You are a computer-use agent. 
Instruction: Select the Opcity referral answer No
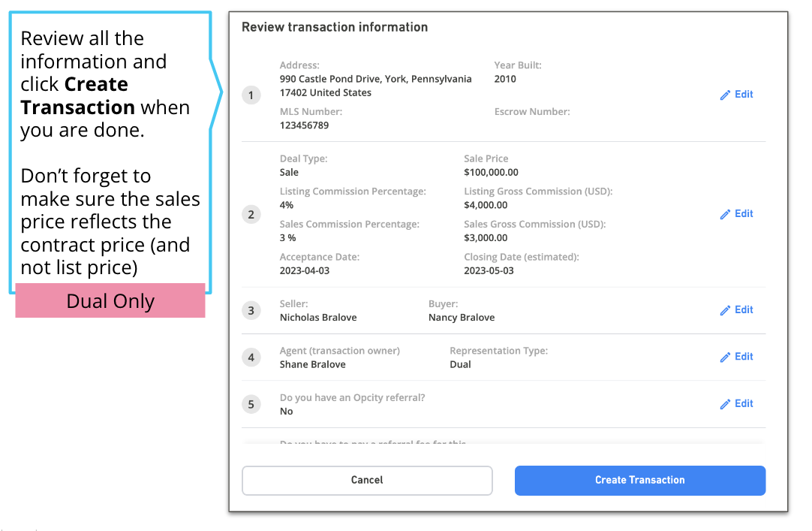[x=287, y=412]
